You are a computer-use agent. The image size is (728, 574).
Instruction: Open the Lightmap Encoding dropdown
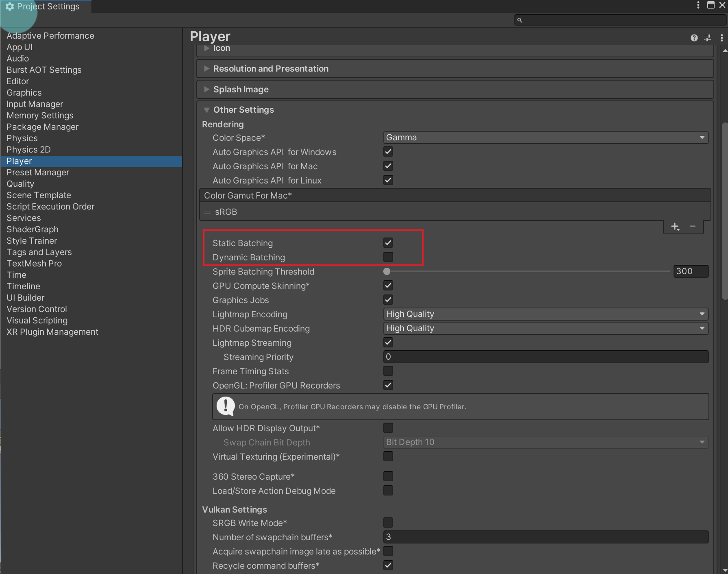[545, 314]
